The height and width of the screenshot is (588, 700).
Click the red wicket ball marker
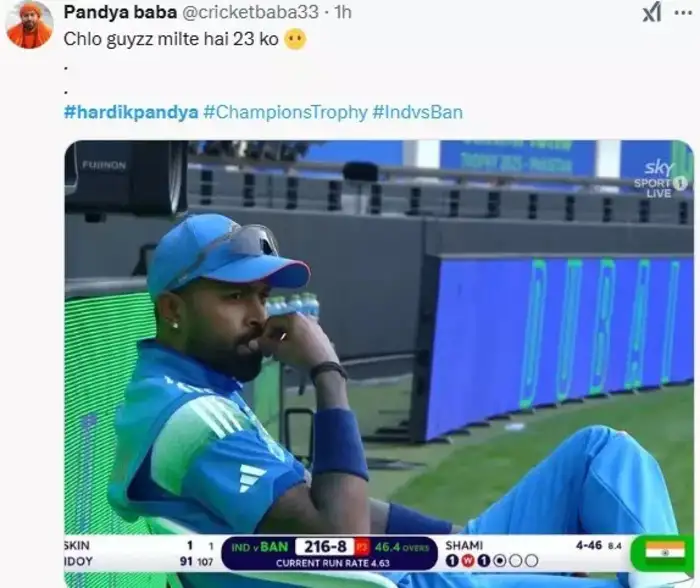tap(467, 561)
